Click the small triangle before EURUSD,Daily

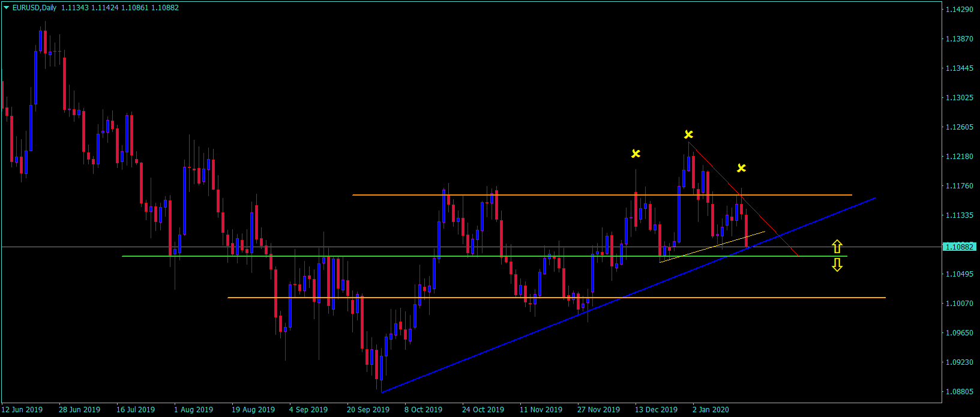click(x=7, y=8)
